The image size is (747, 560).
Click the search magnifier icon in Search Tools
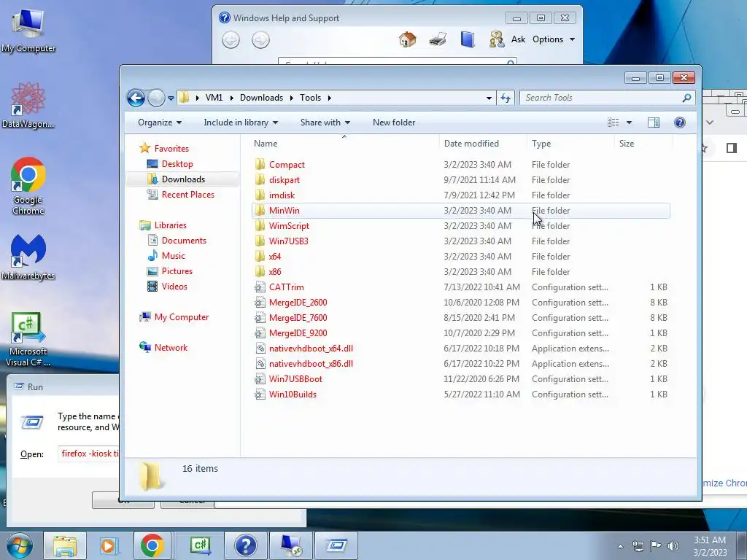[x=686, y=98]
